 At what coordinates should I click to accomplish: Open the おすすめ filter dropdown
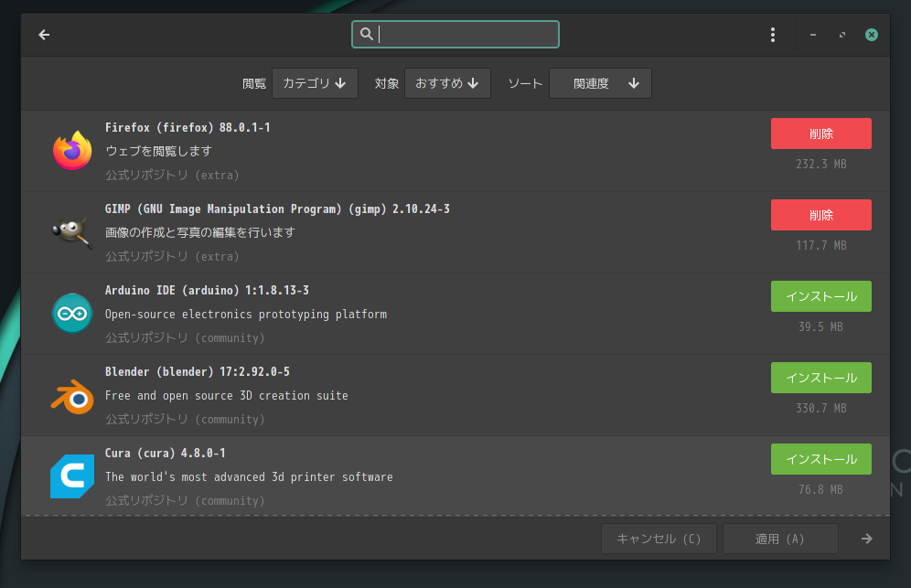pyautogui.click(x=447, y=83)
